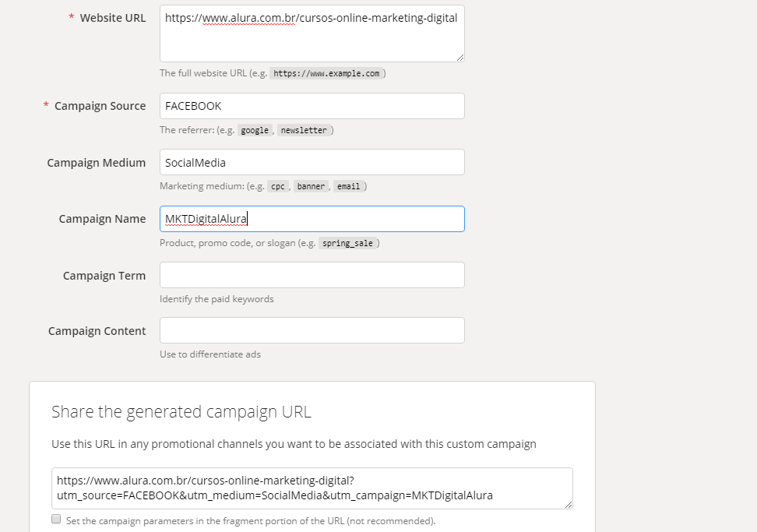
Task: Click the "newsletter" example code chip
Action: tap(304, 131)
